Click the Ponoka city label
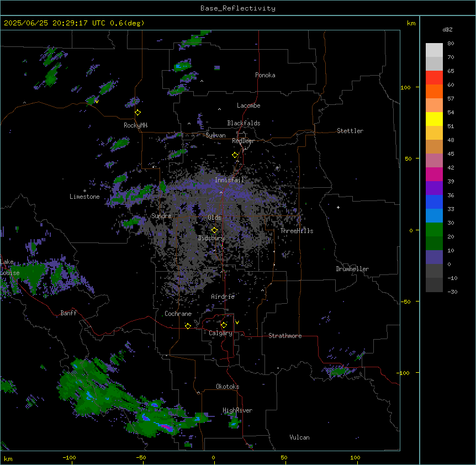Image resolution: width=476 pixels, height=465 pixels. (265, 75)
